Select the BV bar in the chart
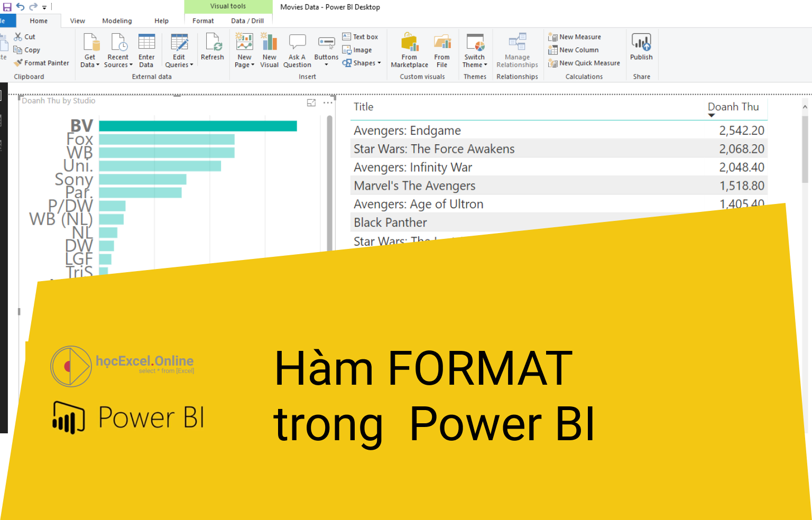The image size is (812, 520). [x=198, y=126]
